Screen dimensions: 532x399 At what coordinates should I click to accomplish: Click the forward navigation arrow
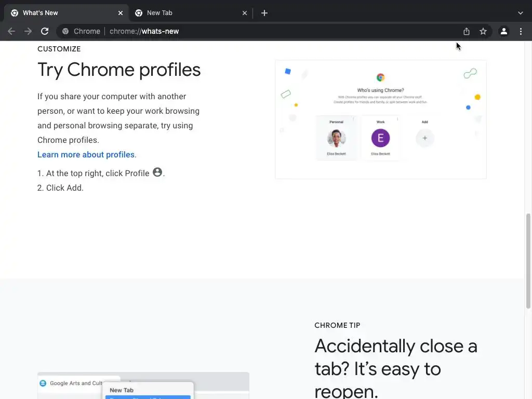[28, 31]
